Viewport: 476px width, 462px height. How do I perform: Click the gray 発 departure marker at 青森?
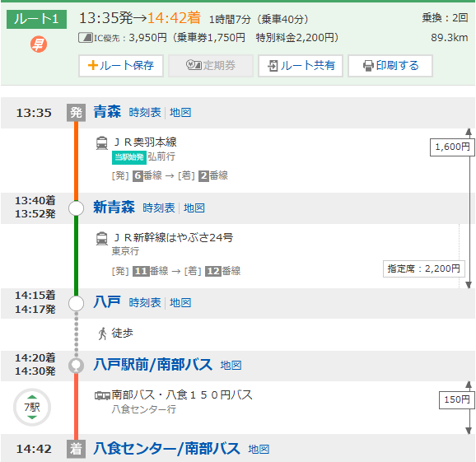click(76, 113)
